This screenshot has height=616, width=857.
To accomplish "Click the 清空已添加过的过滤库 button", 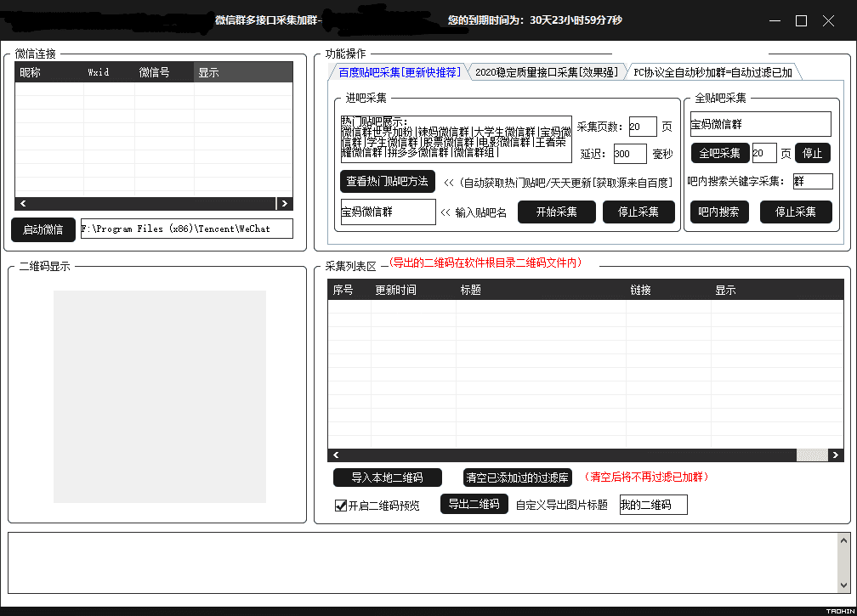I will (x=517, y=478).
